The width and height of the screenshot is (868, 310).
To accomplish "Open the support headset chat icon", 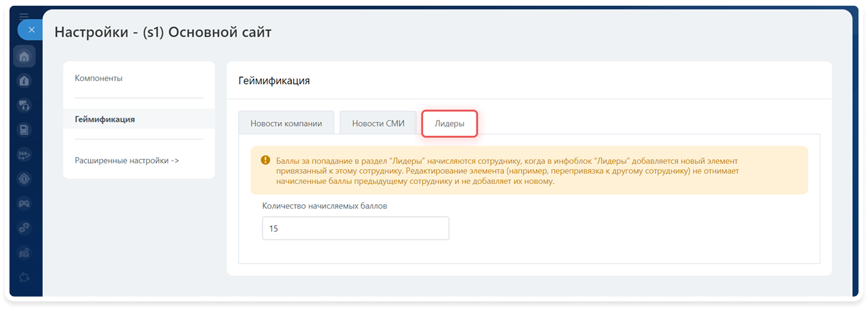I will [x=24, y=105].
